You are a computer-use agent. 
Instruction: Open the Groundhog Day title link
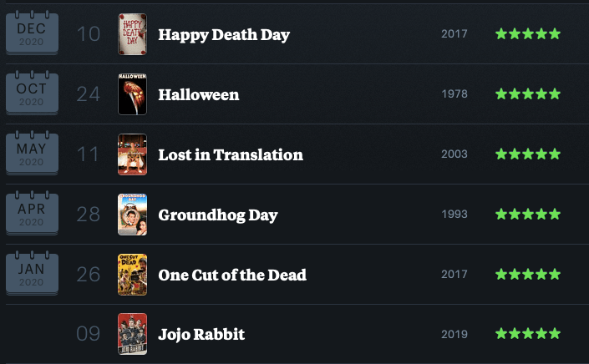[x=218, y=215]
